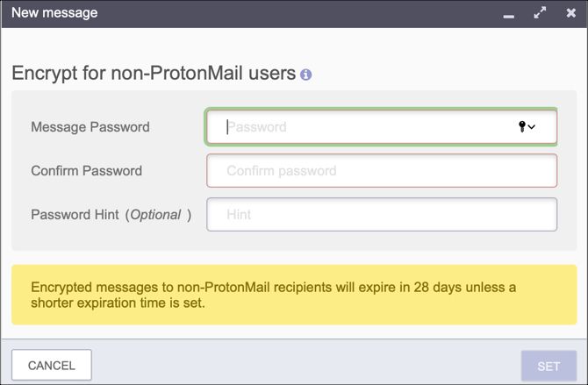The image size is (588, 385).
Task: Expand the New message window to full size
Action: click(540, 13)
